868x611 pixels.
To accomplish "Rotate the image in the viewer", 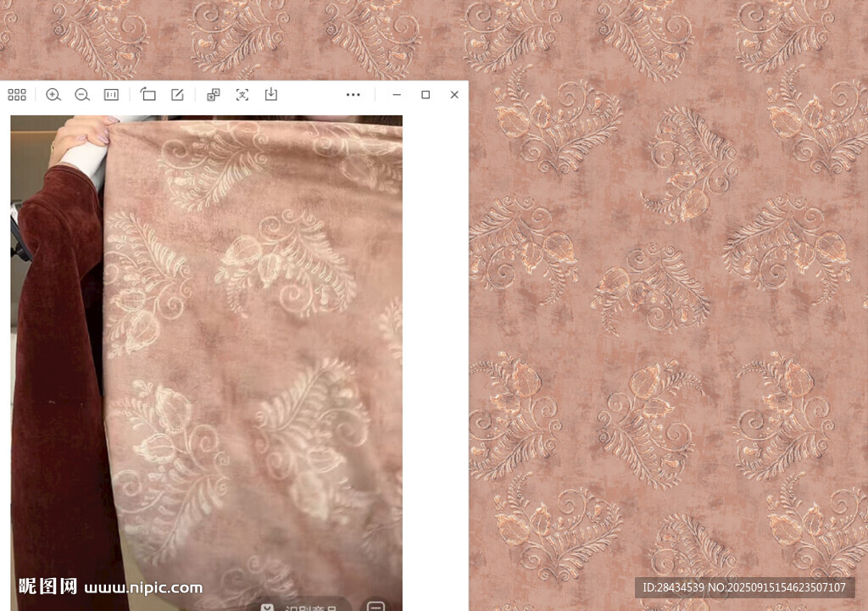I will click(147, 94).
